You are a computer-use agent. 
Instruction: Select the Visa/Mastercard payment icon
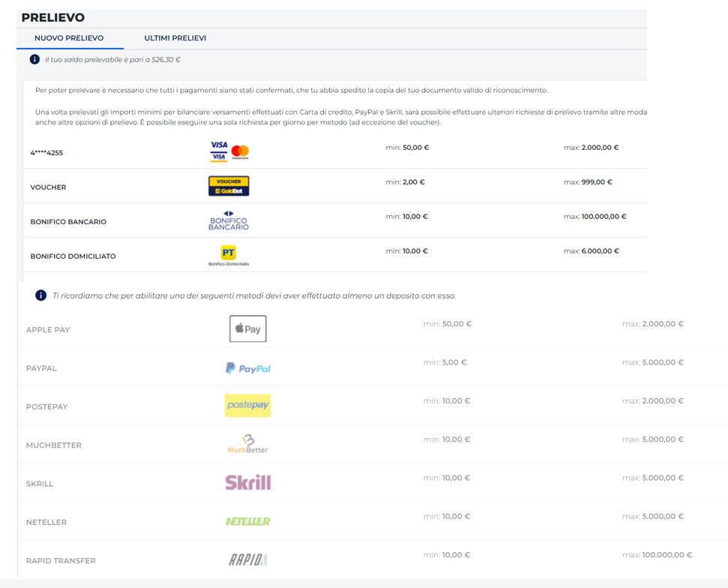[x=229, y=151]
